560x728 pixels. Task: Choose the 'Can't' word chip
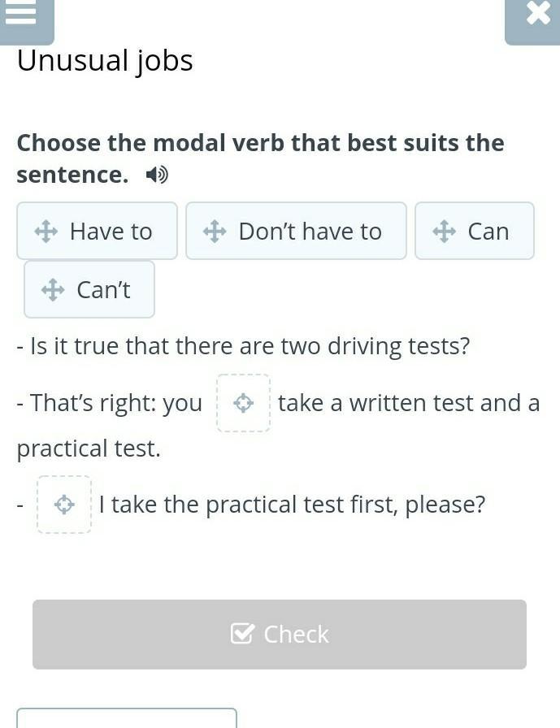[x=89, y=289]
